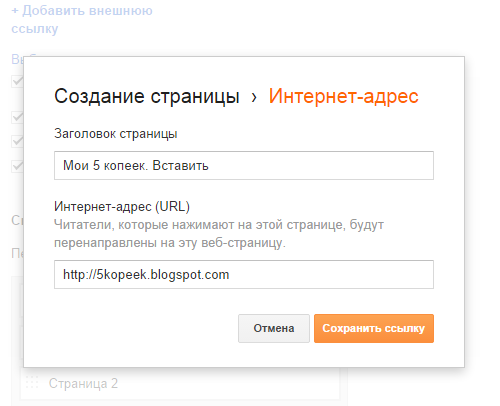Screen dimensions: 500x406
Task: Click the 'Интернет-адрес (URL)' label
Action: [122, 207]
